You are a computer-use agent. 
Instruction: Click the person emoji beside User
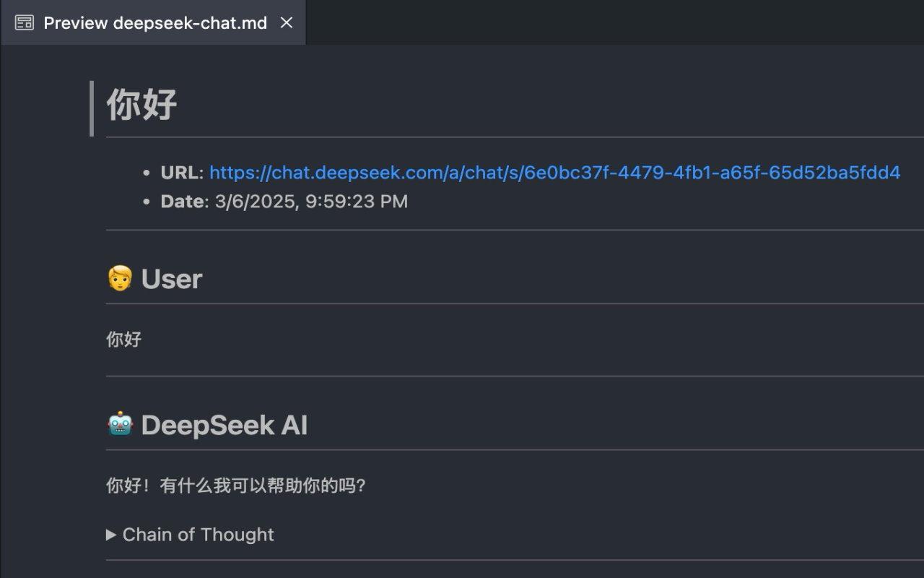point(120,278)
